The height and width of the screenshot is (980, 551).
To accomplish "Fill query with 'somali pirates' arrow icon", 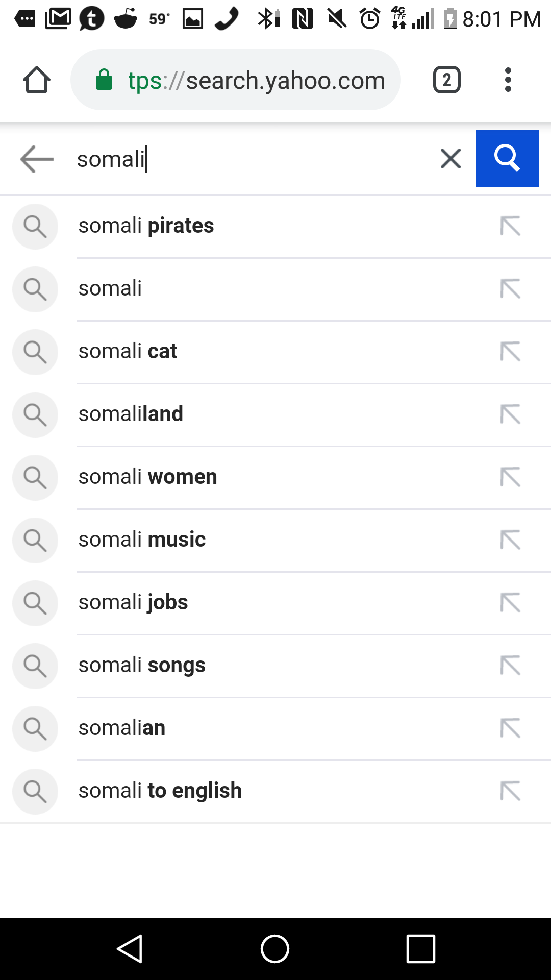I will click(x=510, y=226).
